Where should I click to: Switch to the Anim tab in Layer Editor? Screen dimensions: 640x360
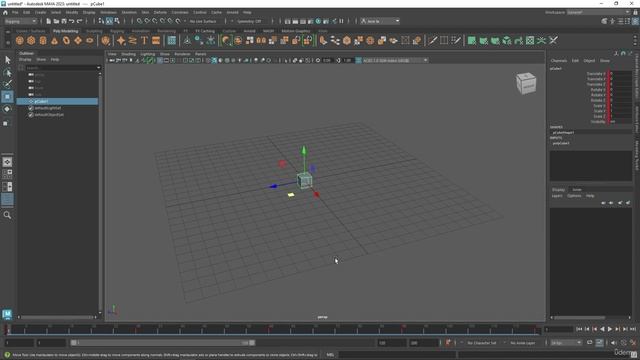tap(577, 189)
